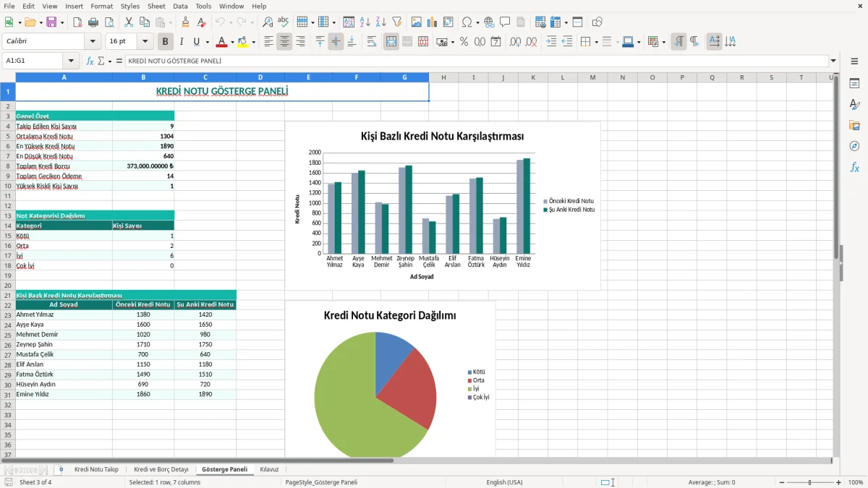This screenshot has height=488, width=868.
Task: Apply yellow background color
Action: pyautogui.click(x=243, y=42)
